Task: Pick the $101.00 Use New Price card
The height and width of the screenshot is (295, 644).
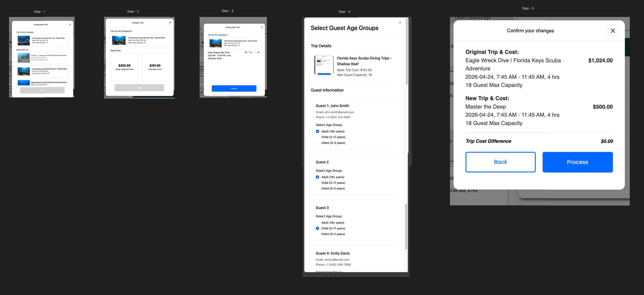Action: 155,67
